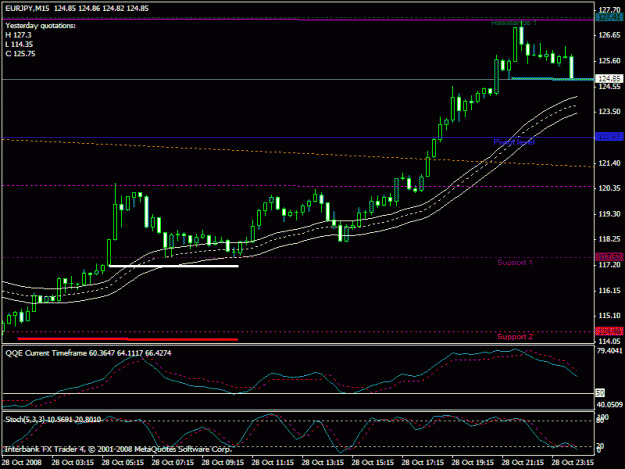Click the 40.0509 QQE scale value
The width and height of the screenshot is (625, 469).
609,404
